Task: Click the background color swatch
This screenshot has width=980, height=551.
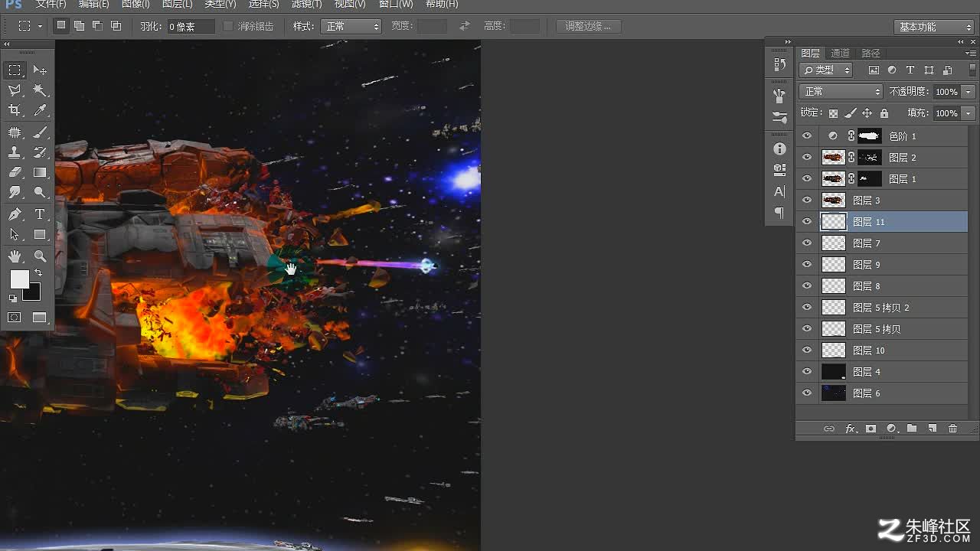Action: click(x=33, y=293)
